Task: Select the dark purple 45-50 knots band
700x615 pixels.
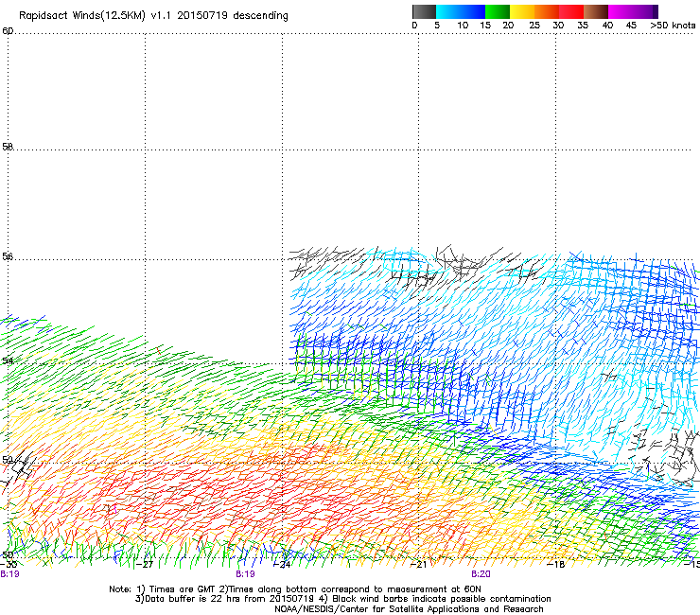Action: [x=645, y=11]
